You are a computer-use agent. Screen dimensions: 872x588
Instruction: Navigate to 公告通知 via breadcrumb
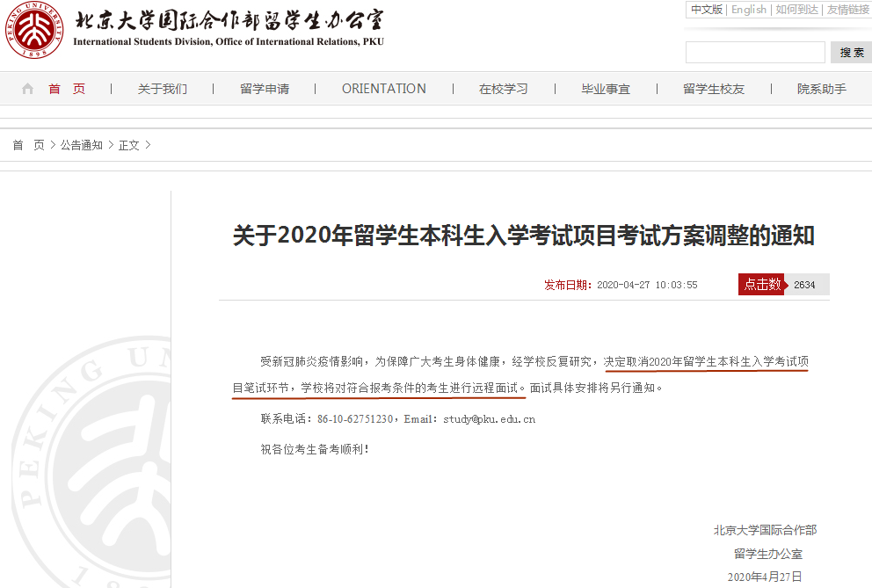click(x=80, y=144)
